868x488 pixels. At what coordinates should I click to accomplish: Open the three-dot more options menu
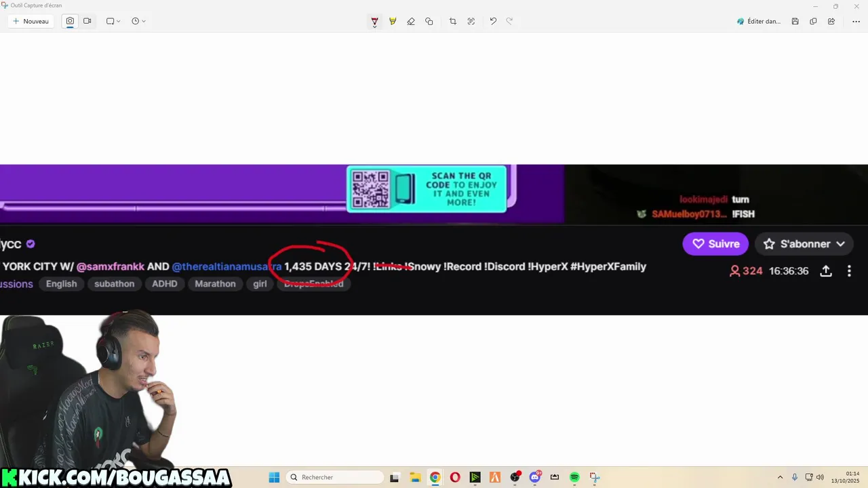coord(856,21)
